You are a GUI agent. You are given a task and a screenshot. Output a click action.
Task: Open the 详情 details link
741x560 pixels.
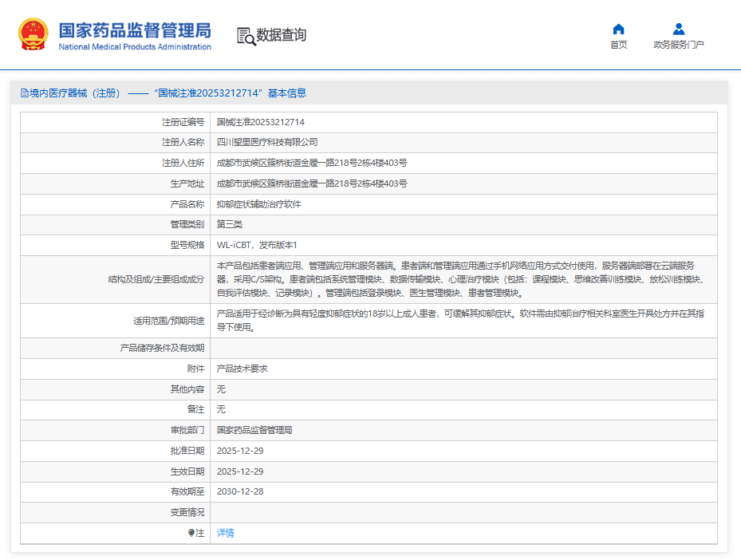pyautogui.click(x=225, y=533)
